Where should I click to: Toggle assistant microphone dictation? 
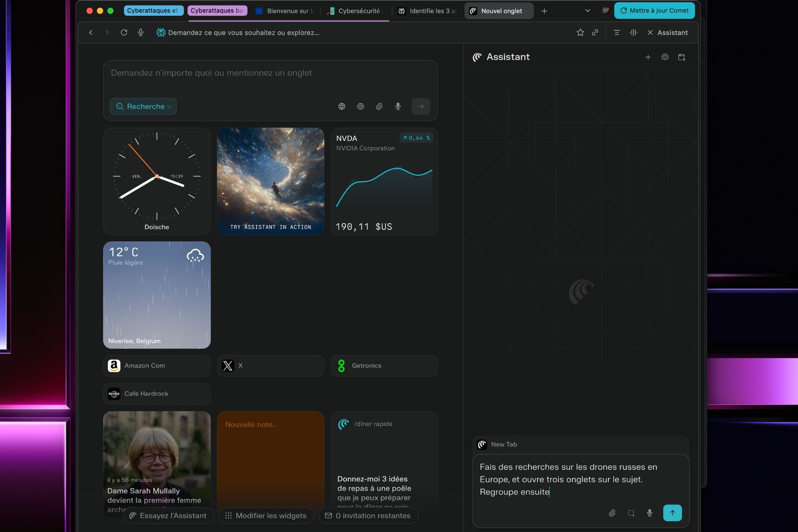point(650,513)
